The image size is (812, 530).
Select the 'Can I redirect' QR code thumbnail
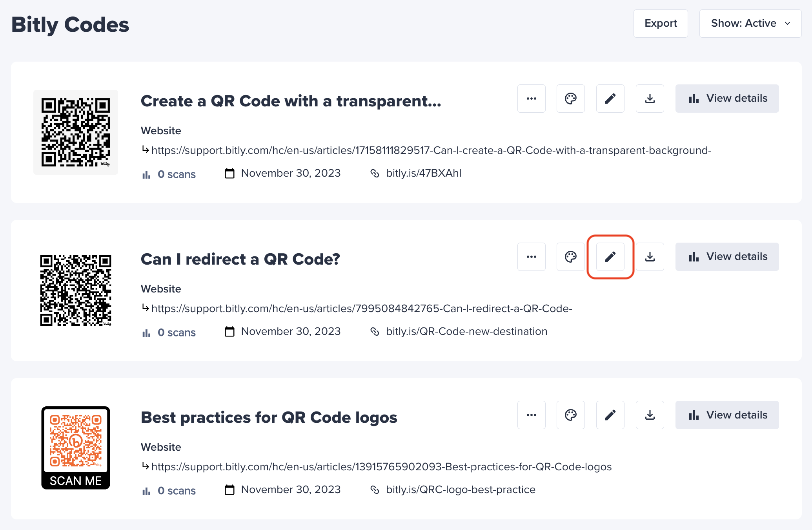point(76,291)
